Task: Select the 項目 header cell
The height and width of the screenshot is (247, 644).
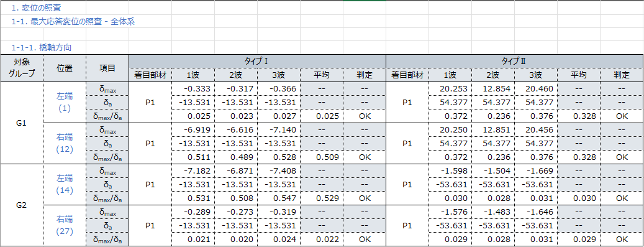Action: point(107,68)
